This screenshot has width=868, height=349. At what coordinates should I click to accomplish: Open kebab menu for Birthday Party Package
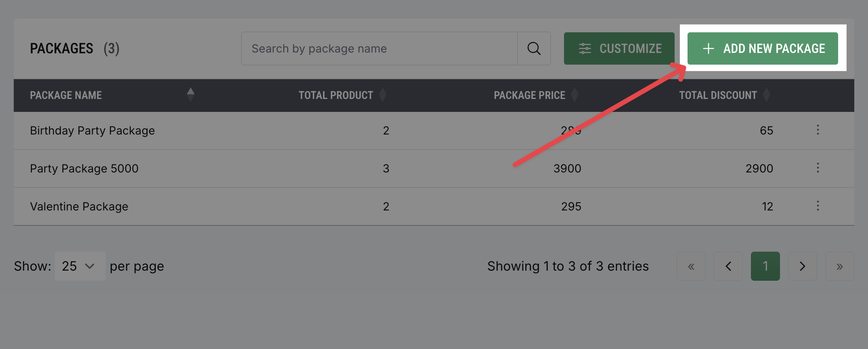(818, 130)
